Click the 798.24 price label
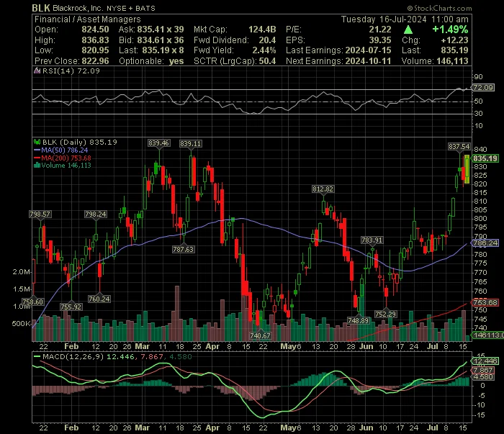Viewport: 504px width, 434px height. [96, 214]
